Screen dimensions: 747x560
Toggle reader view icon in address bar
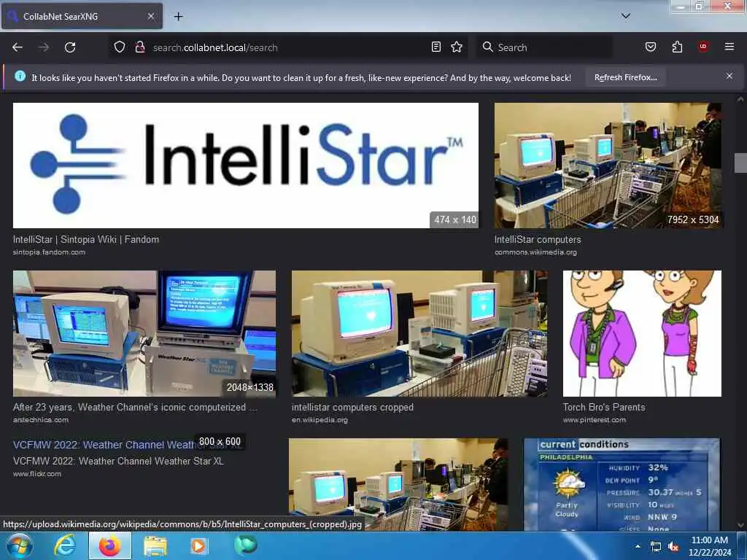pyautogui.click(x=436, y=47)
